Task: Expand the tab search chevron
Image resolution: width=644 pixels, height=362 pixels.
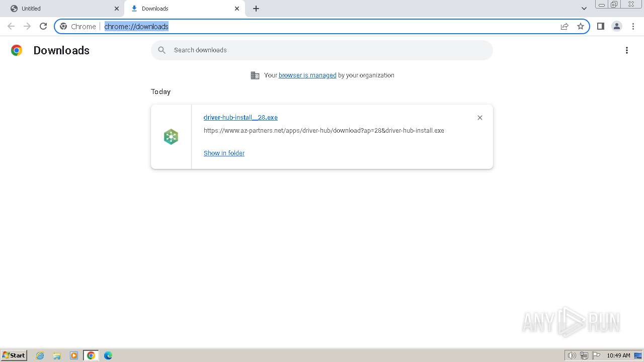Action: point(584,9)
